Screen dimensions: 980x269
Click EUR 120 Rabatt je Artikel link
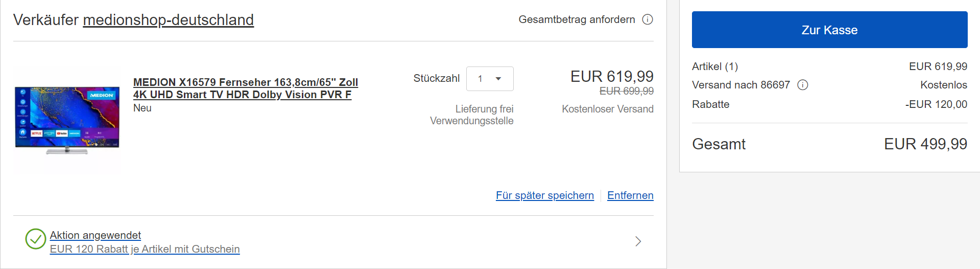coord(145,249)
